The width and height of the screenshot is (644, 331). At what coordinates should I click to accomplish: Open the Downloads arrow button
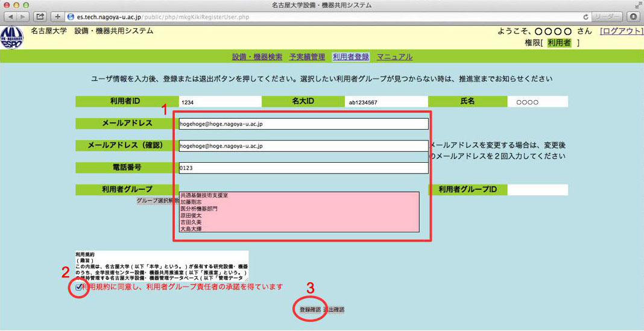(633, 16)
